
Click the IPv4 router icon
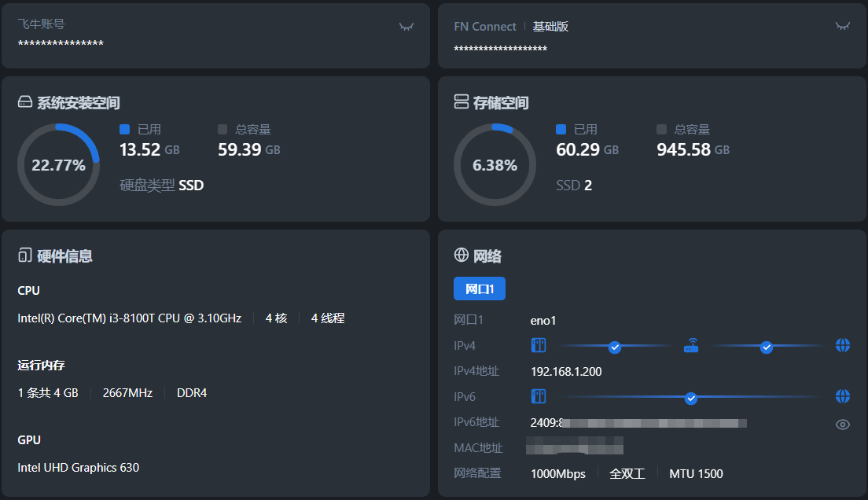pos(691,345)
